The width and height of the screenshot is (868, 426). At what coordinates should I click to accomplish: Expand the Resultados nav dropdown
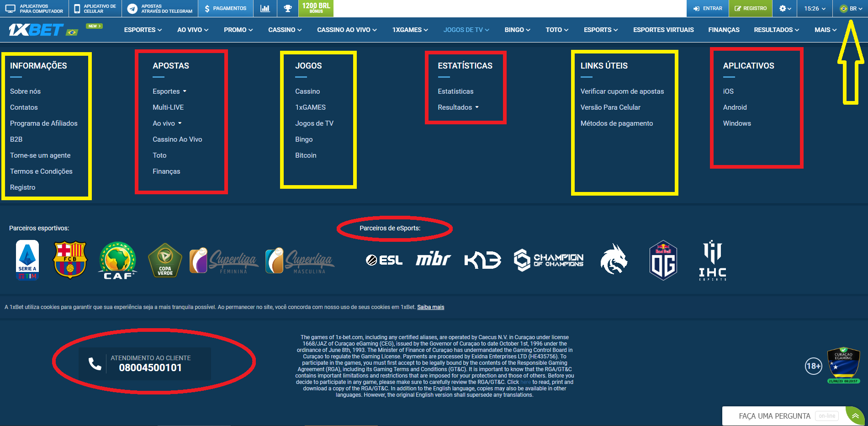tap(777, 30)
